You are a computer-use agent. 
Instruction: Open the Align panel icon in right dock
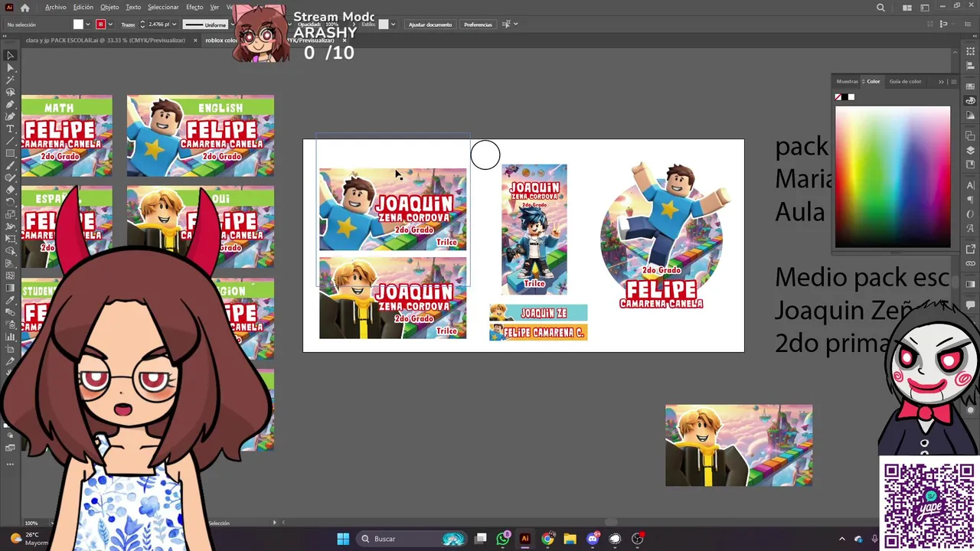click(x=971, y=67)
